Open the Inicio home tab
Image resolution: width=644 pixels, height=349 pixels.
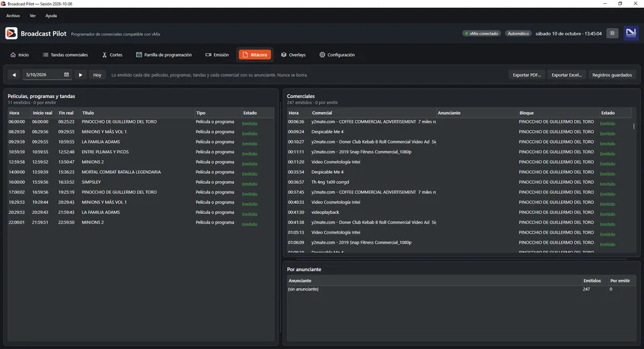coord(19,54)
